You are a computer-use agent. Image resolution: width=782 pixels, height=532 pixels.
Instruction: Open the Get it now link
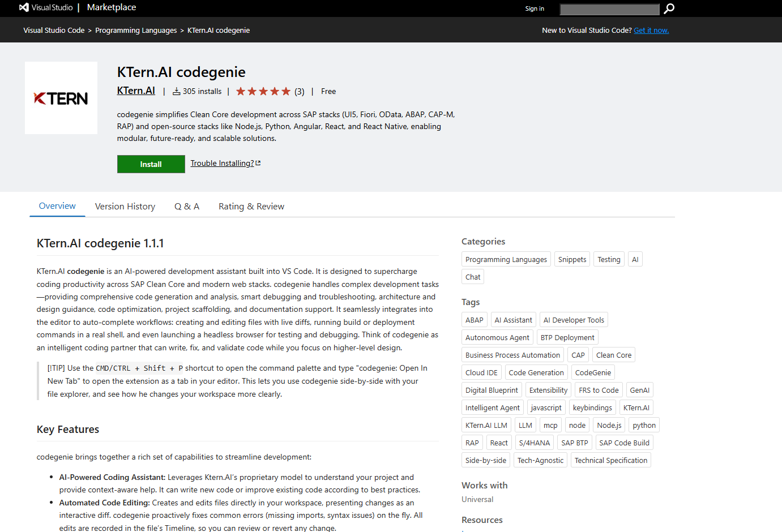click(x=651, y=31)
